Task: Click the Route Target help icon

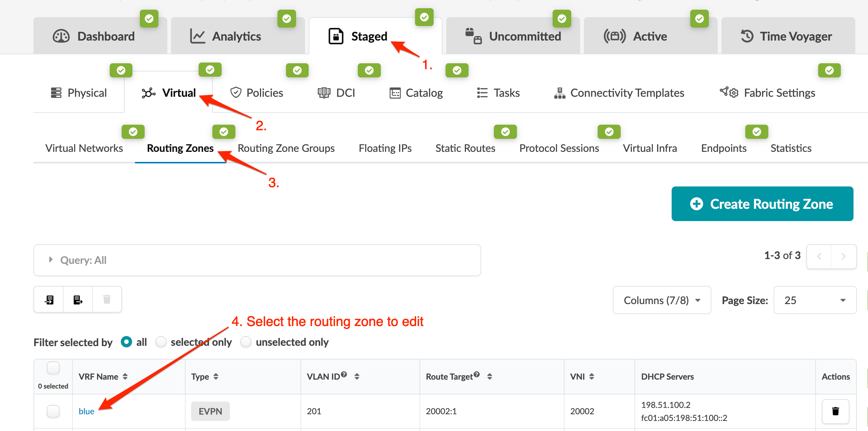Action: [477, 374]
